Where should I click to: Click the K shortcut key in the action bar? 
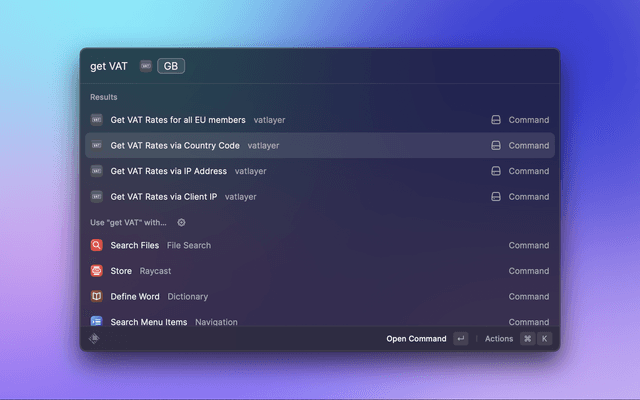(545, 339)
